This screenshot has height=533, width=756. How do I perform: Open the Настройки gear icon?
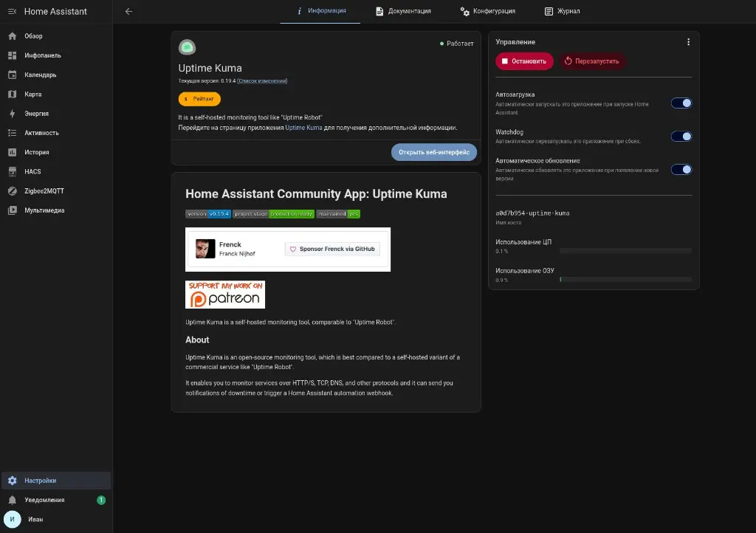[12, 481]
